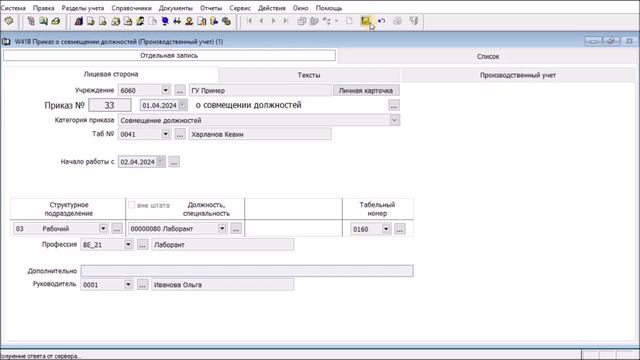Click the blue double-arrow toolbar icon
The height and width of the screenshot is (360, 640).
[177, 21]
